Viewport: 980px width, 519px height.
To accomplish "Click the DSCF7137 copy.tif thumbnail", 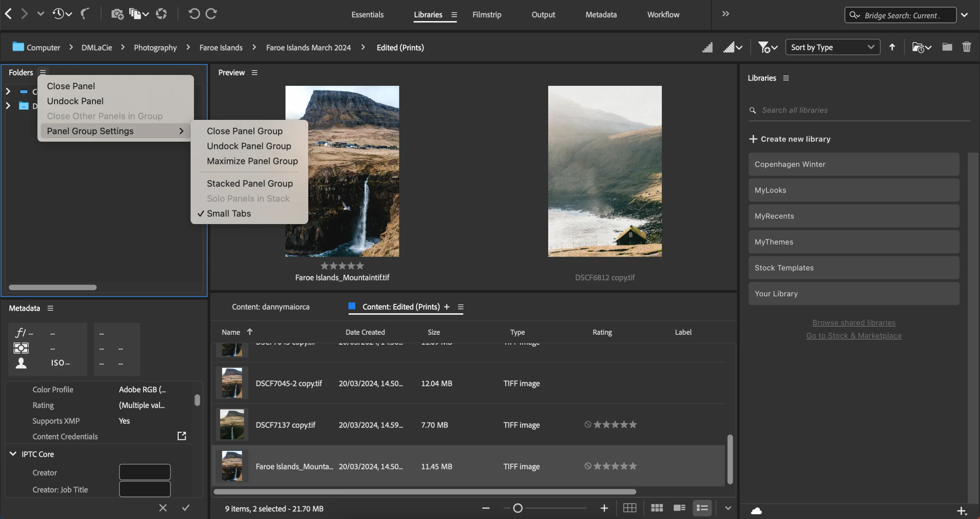I will pyautogui.click(x=232, y=424).
